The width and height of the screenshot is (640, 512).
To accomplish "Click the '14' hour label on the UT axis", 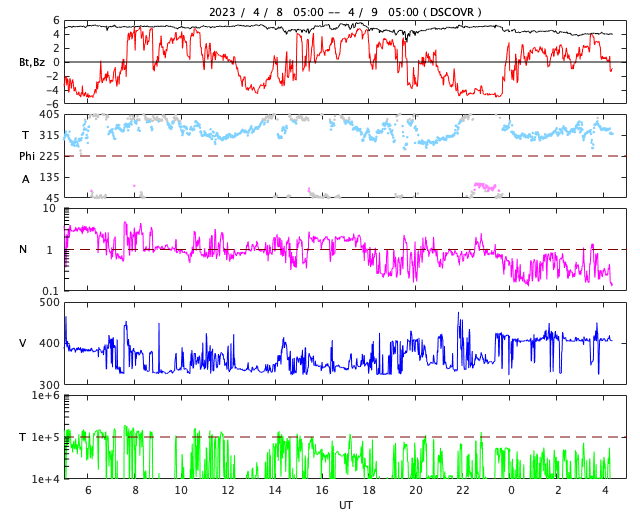I will (x=275, y=490).
